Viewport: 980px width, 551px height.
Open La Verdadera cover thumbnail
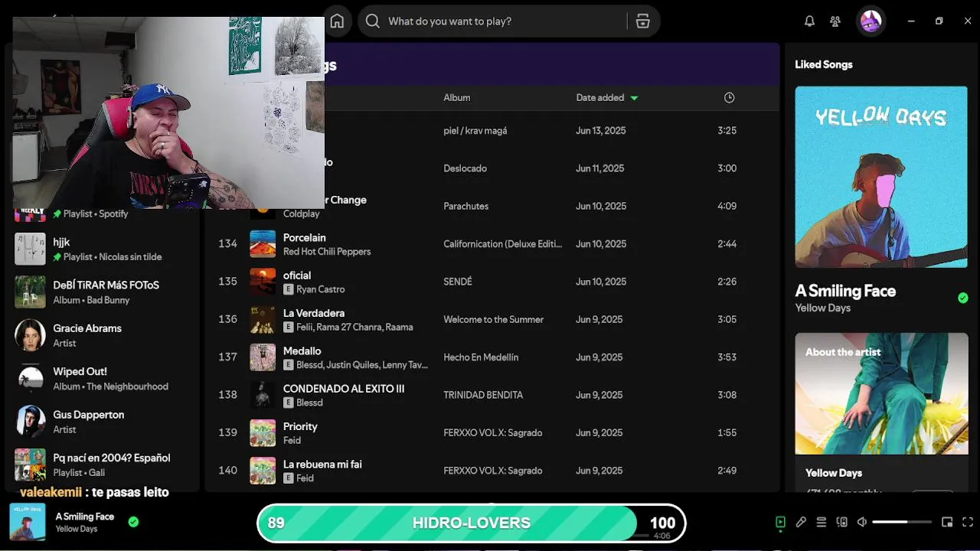[263, 319]
